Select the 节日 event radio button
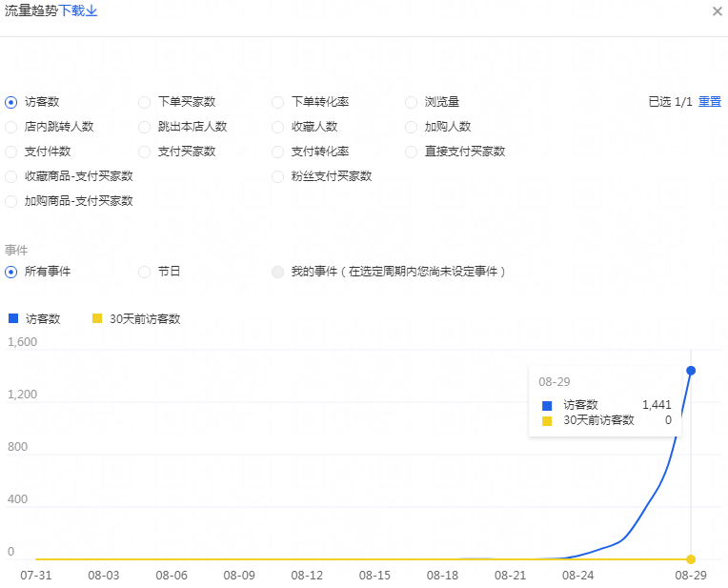The image size is (728, 588). coord(145,272)
